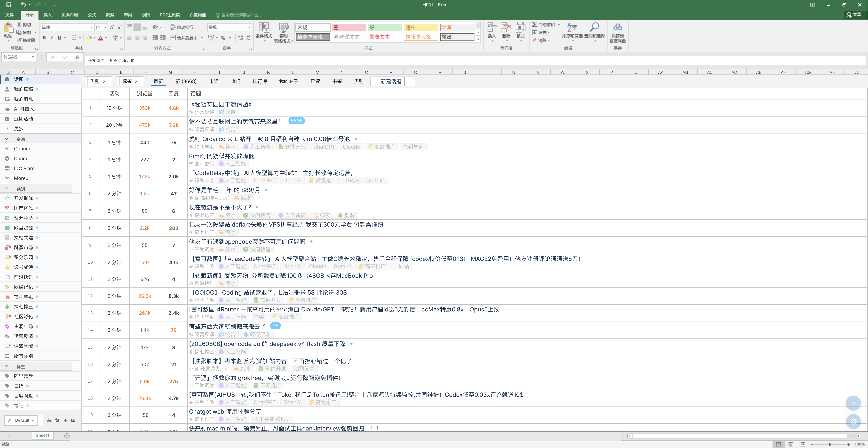This screenshot has height=448, width=868.
Task: Click the new sheet plus button
Action: click(67, 436)
